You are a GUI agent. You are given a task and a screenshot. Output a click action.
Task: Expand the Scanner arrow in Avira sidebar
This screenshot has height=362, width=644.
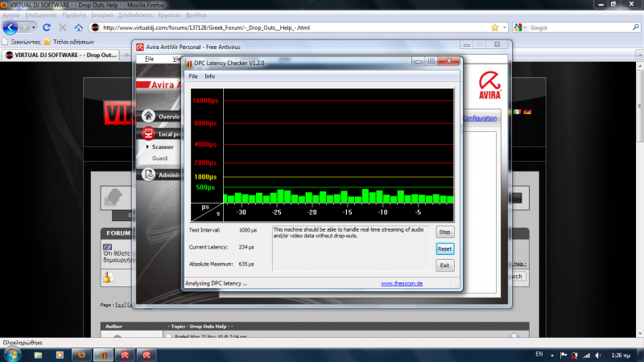click(x=147, y=146)
